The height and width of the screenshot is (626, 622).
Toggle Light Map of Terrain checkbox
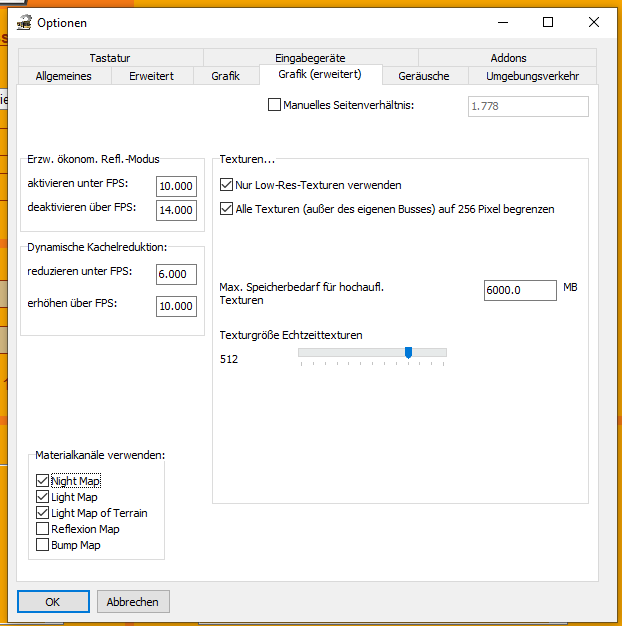42,513
